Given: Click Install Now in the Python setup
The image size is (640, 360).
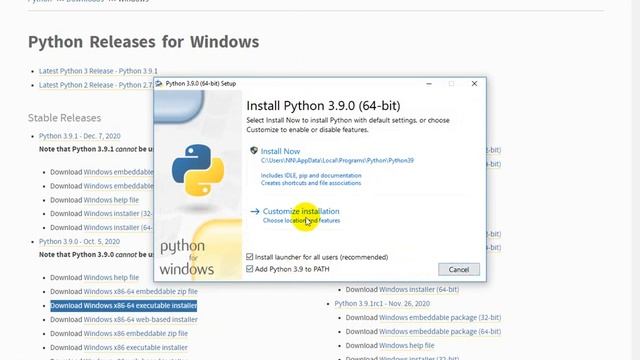Looking at the screenshot, I should pyautogui.click(x=280, y=151).
